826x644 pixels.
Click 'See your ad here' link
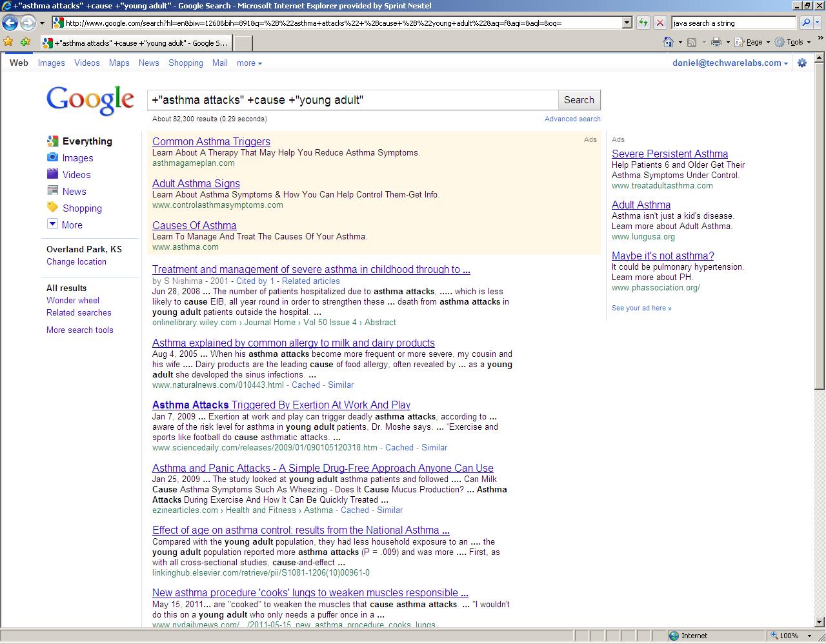click(641, 308)
